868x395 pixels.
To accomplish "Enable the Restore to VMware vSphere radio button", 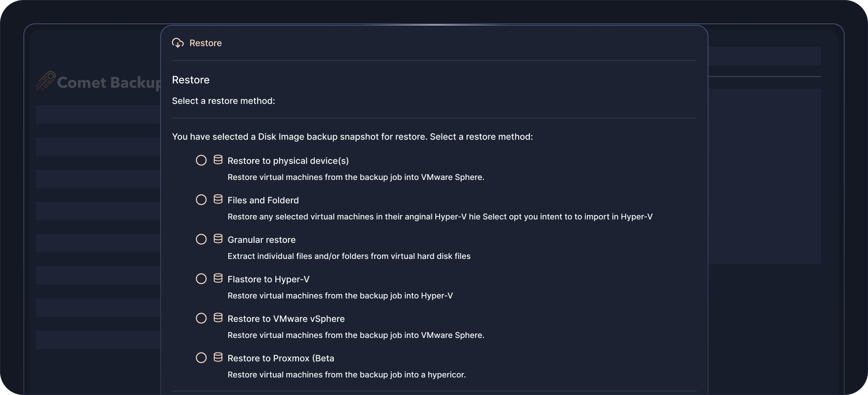I will [201, 318].
